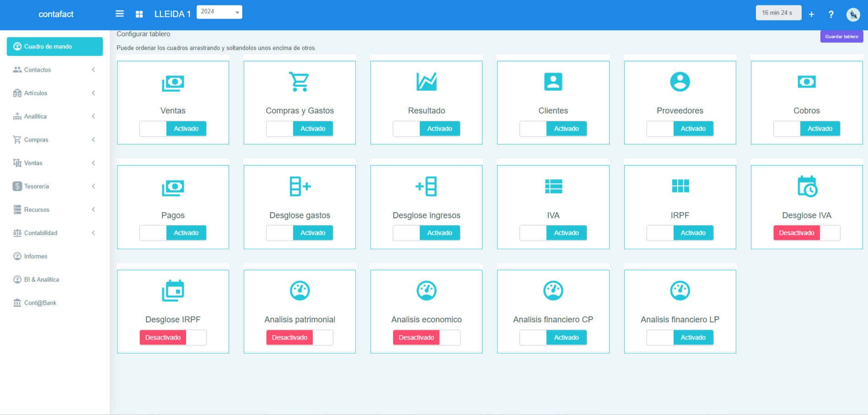Viewport: 868px width, 415px height.
Task: Click the plus icon in top bar
Action: pos(811,14)
